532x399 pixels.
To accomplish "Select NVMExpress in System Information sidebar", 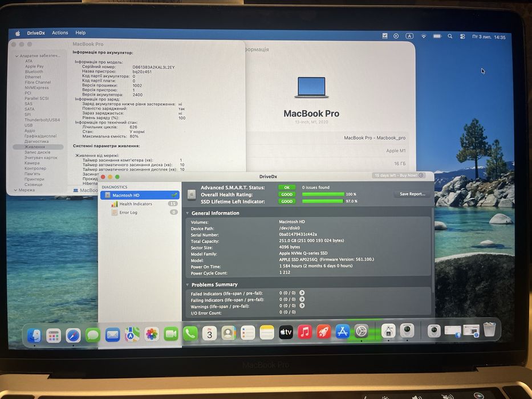I will point(36,88).
